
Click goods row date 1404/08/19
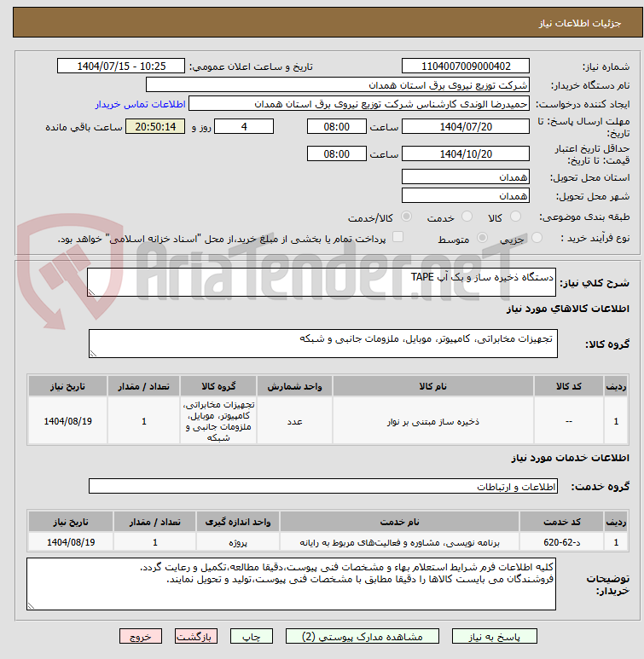pos(67,421)
